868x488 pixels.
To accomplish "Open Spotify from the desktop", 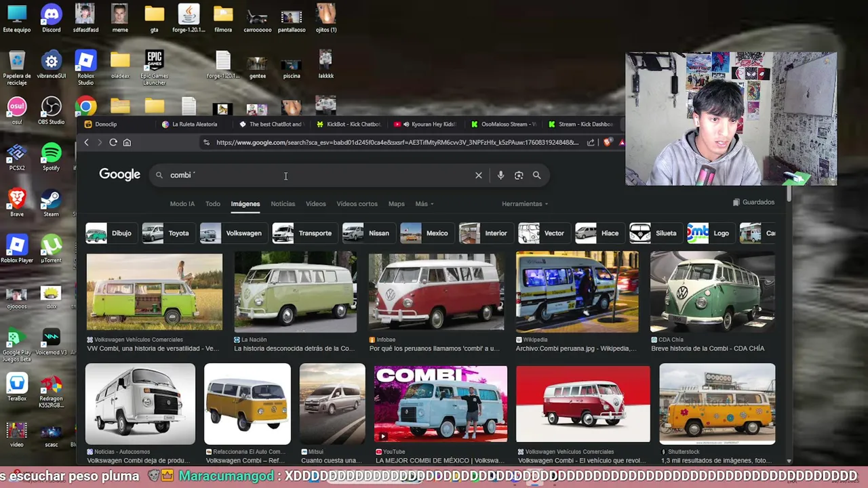I will tap(51, 157).
